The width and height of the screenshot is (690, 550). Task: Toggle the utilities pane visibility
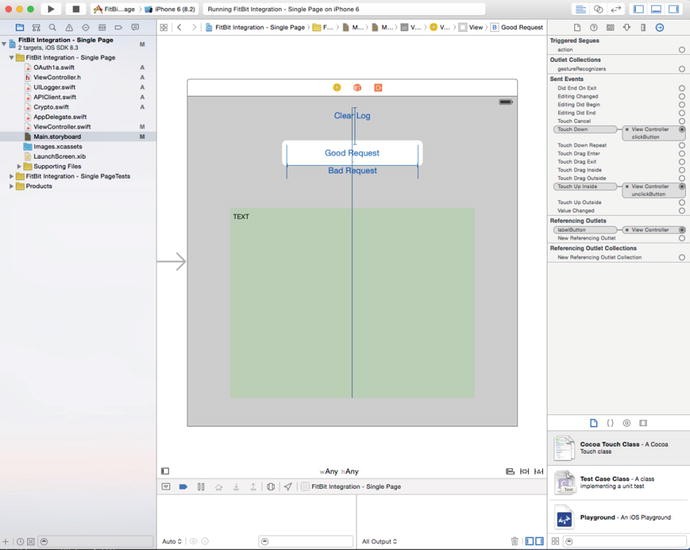tap(674, 9)
